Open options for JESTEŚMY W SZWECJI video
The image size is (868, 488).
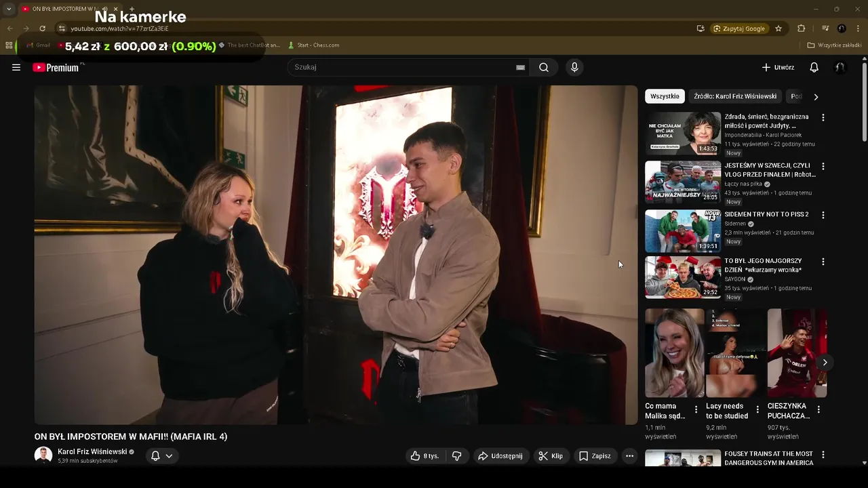823,166
